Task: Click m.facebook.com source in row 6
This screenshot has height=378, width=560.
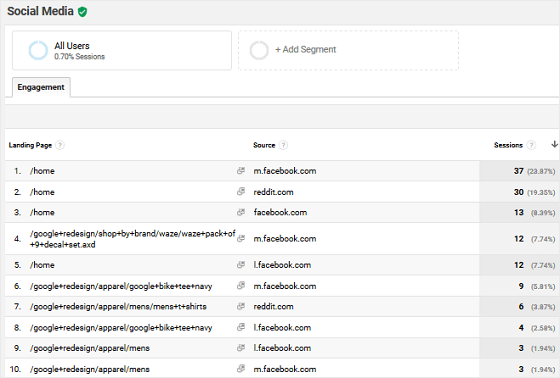Action: [x=285, y=286]
